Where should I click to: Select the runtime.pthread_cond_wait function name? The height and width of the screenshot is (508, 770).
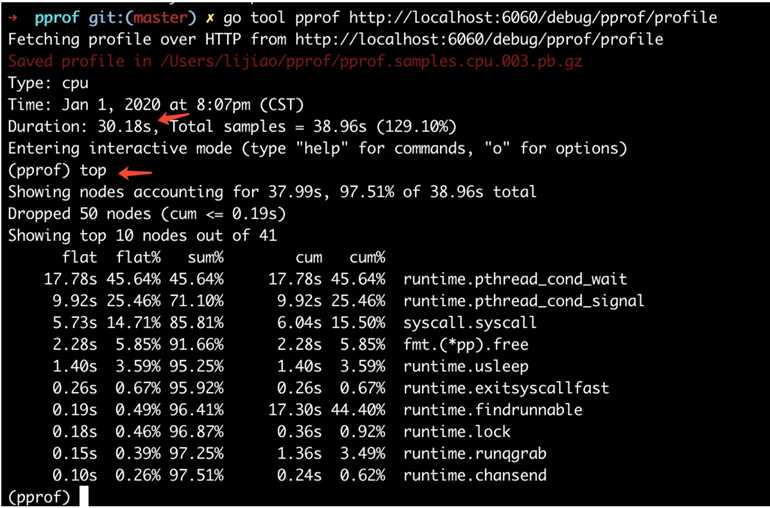tap(515, 279)
